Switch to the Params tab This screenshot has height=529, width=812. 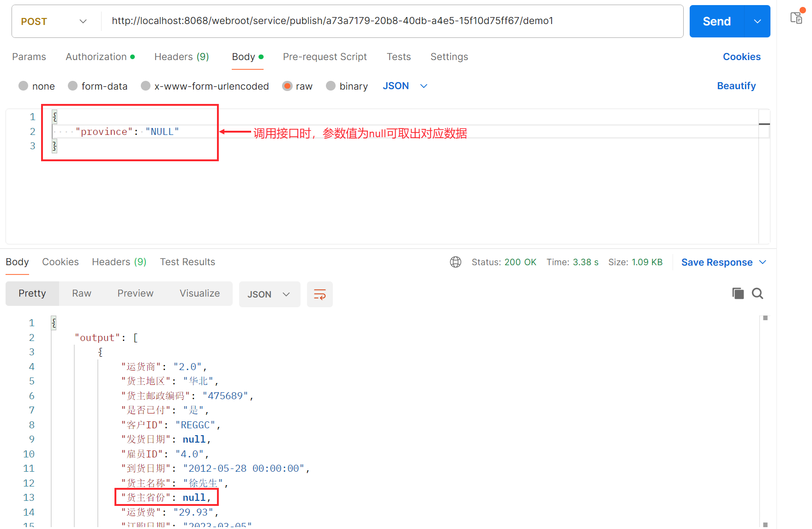29,57
